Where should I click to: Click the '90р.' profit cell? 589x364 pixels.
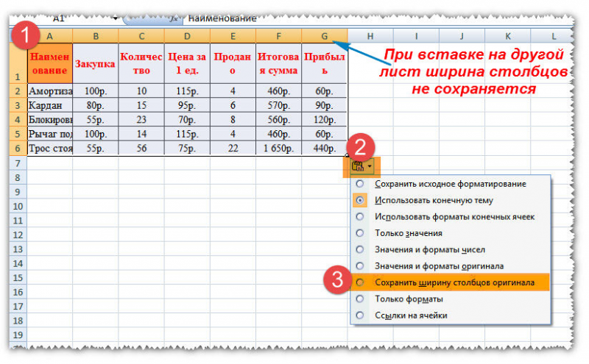[325, 105]
